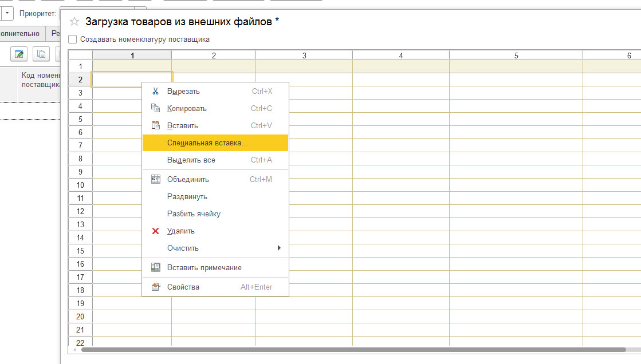Click the edit pencil icon in background toolbar

click(x=19, y=54)
